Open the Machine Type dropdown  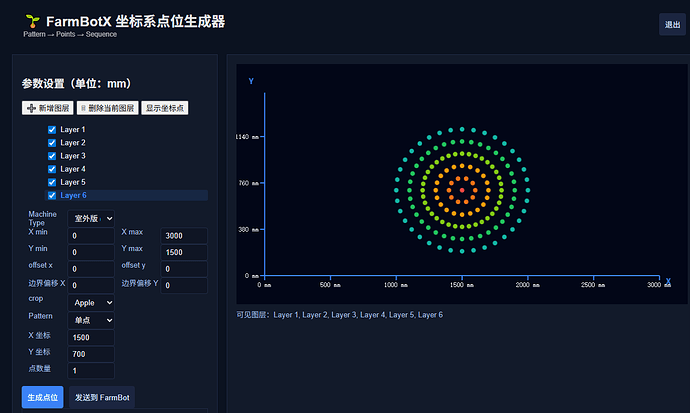point(94,218)
